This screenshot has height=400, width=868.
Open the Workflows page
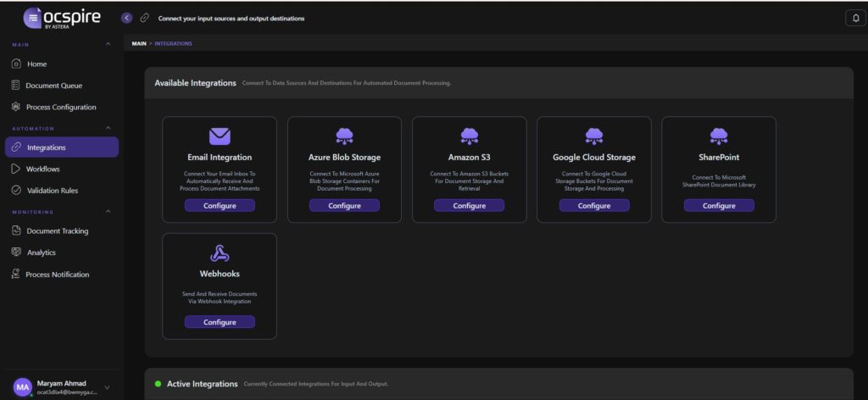coord(62,169)
